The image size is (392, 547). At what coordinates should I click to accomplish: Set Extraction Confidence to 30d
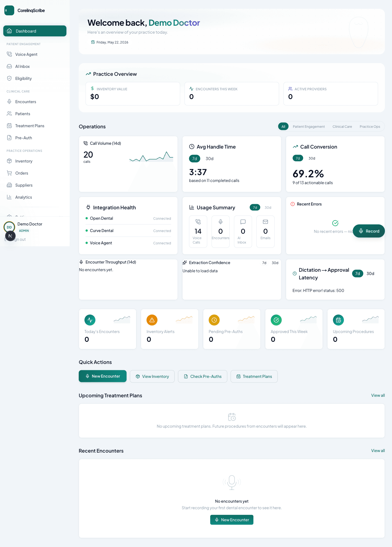tap(275, 263)
